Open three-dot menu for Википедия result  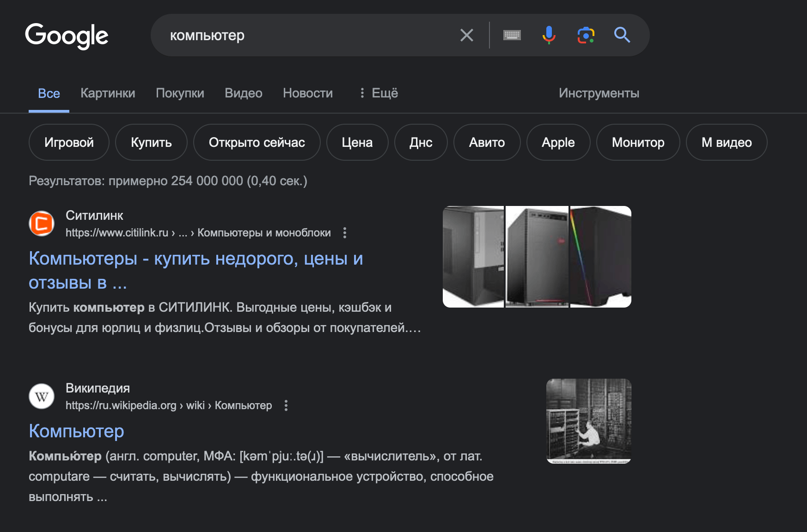286,405
